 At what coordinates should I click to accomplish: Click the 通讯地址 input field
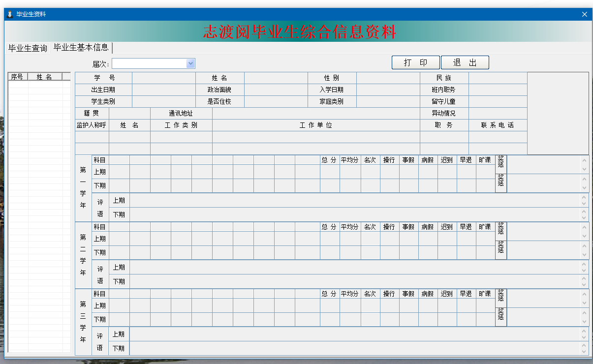coord(315,113)
